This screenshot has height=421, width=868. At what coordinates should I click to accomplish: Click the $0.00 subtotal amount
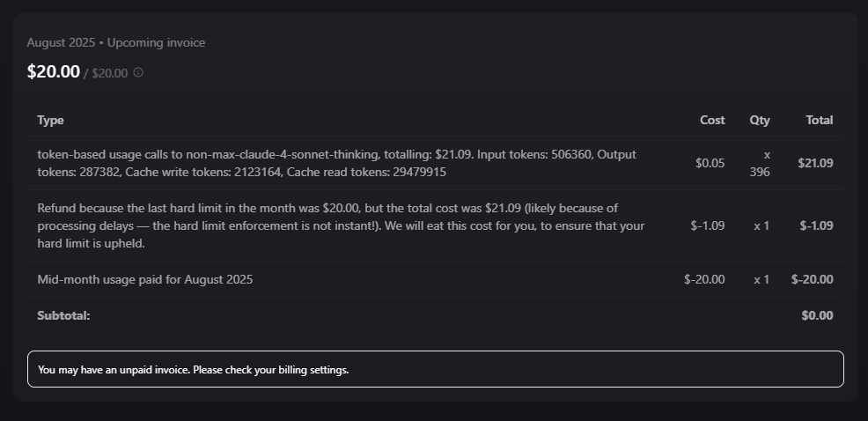click(x=817, y=315)
